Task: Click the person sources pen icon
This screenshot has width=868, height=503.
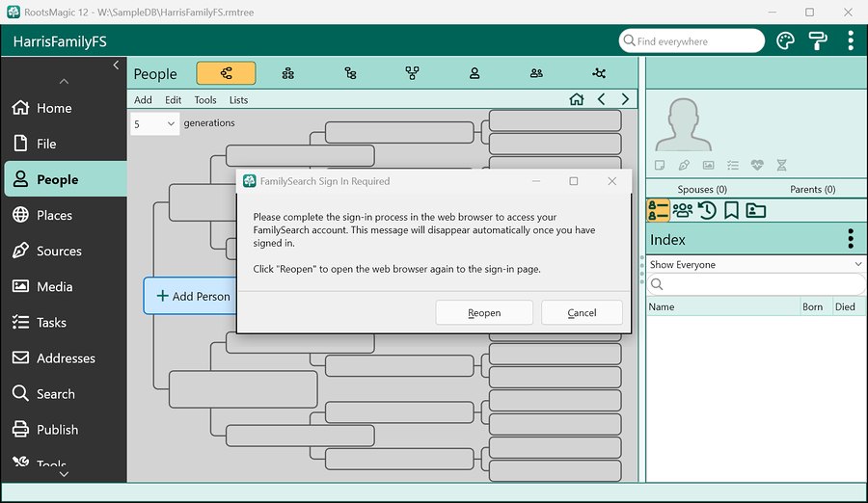Action: click(x=684, y=165)
